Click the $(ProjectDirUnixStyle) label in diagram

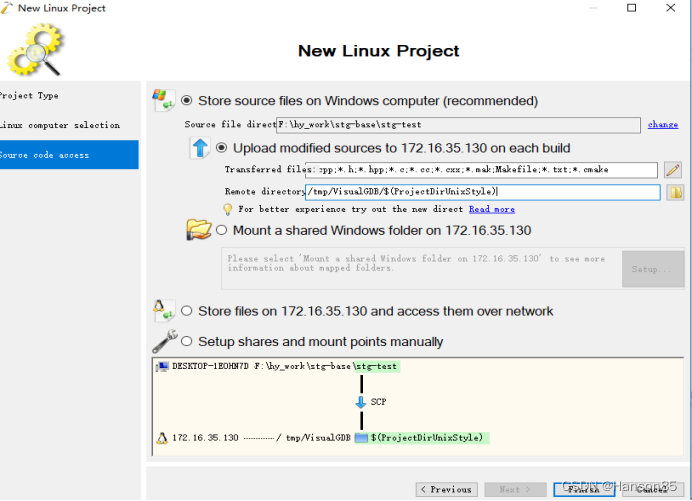[427, 438]
